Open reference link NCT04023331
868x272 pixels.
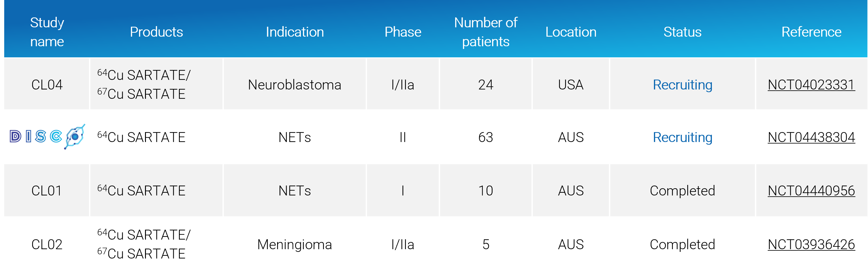tap(811, 85)
